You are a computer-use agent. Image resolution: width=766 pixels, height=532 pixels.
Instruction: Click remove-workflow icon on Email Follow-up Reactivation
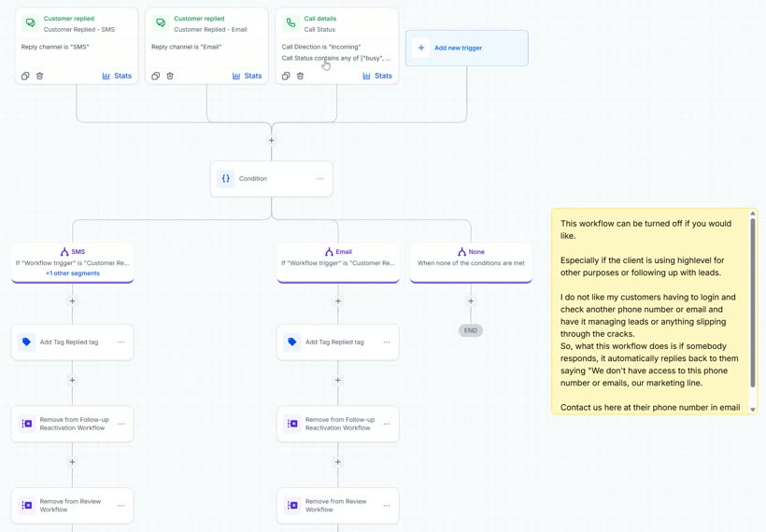click(x=292, y=424)
